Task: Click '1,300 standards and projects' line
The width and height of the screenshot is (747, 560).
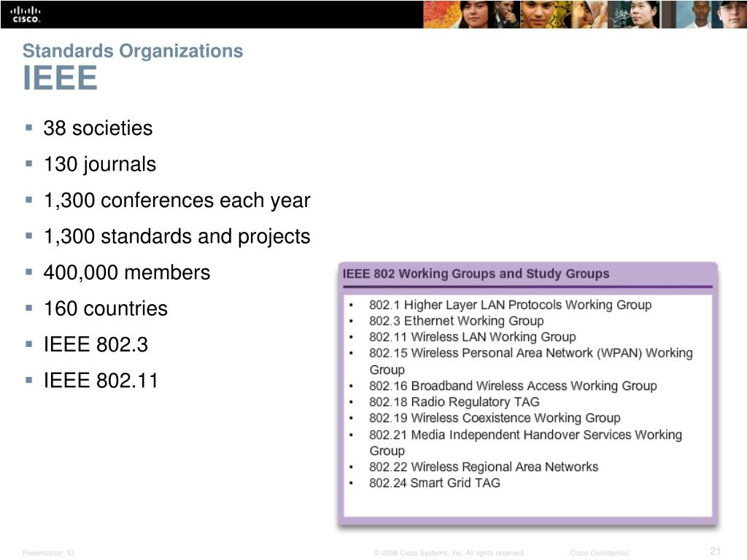Action: click(177, 237)
